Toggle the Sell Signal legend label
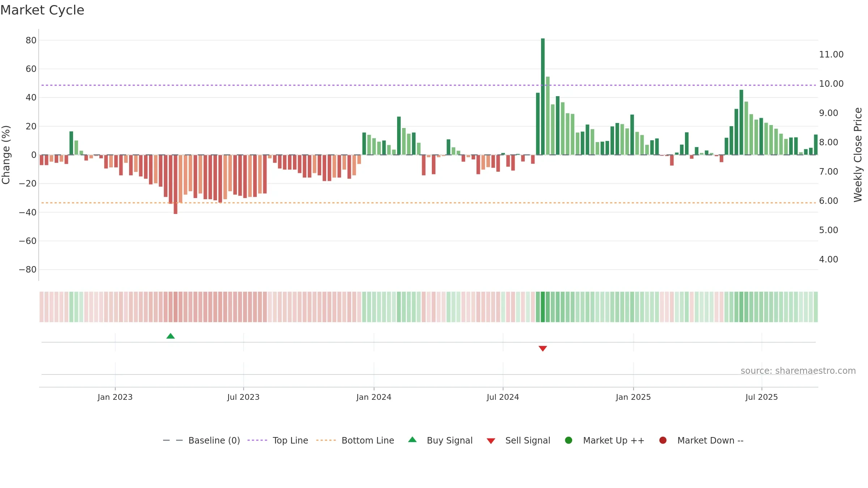Screen dimensions: 868x488 coord(528,440)
